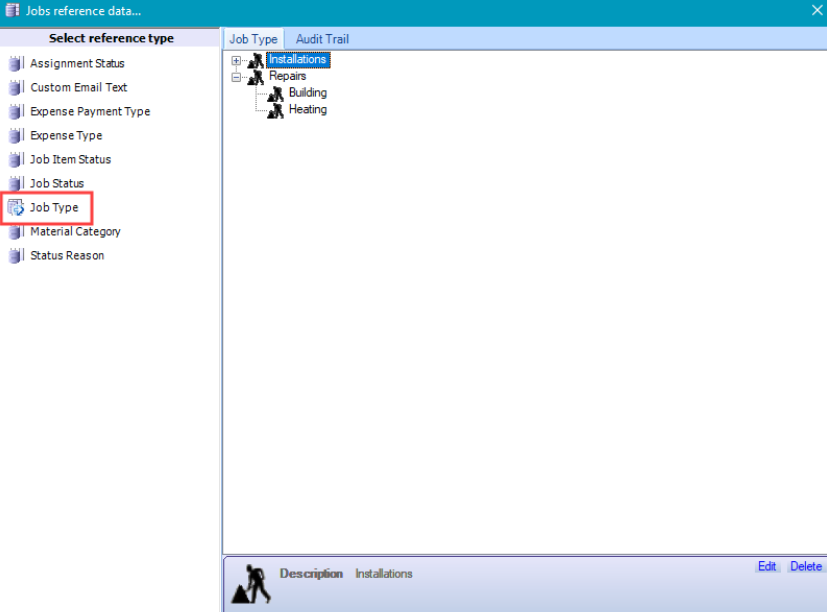
Task: Click the Building job type icon
Action: click(276, 93)
